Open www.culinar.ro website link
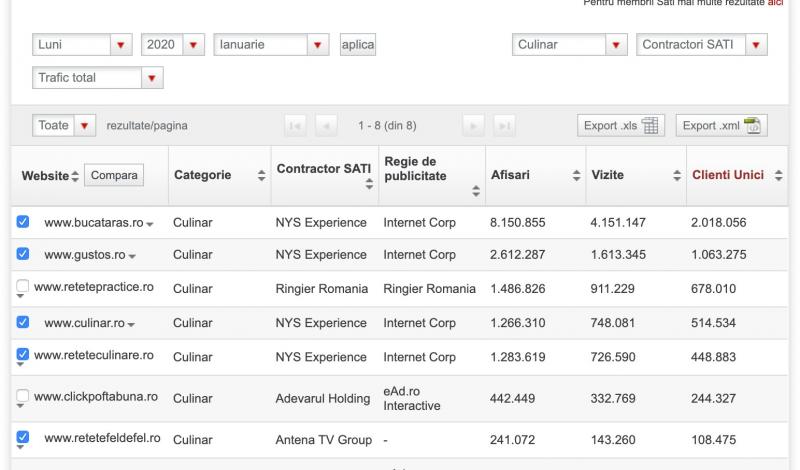Viewport: 800px width, 470px height. click(85, 323)
